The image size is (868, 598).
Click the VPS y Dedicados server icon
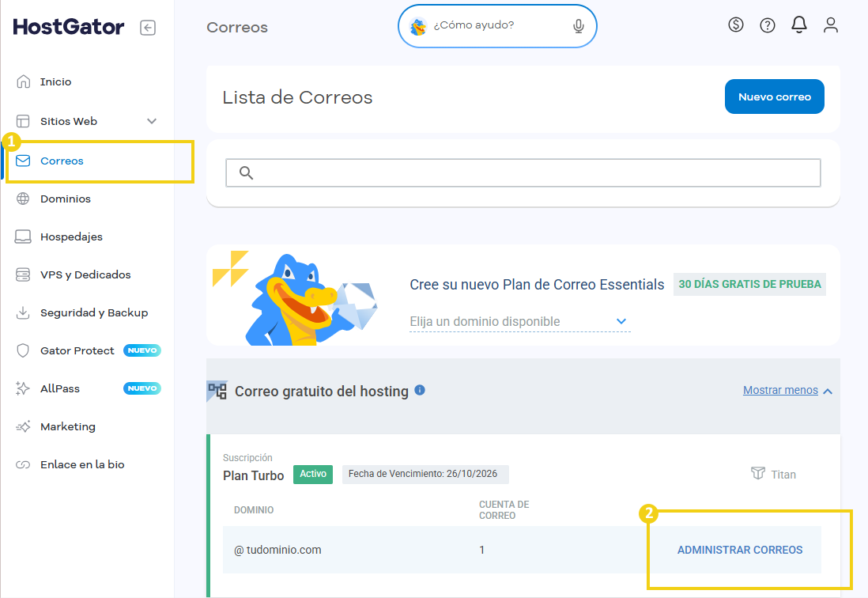[x=23, y=274]
